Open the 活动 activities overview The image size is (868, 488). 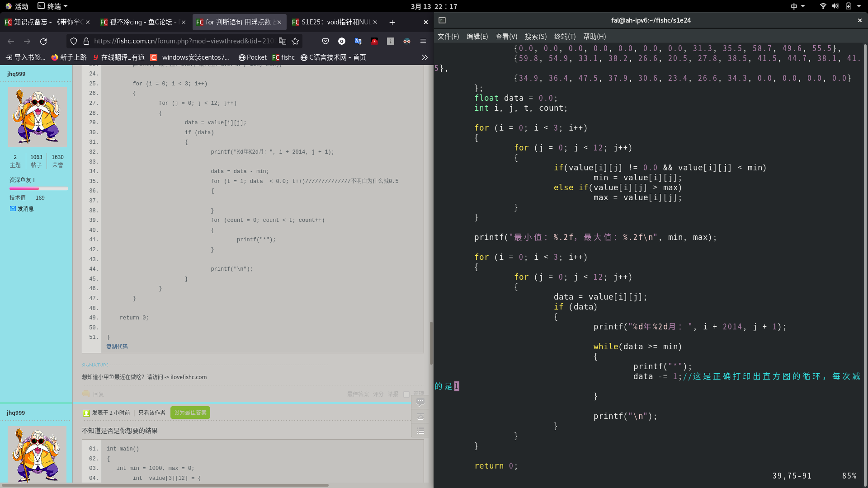(17, 6)
